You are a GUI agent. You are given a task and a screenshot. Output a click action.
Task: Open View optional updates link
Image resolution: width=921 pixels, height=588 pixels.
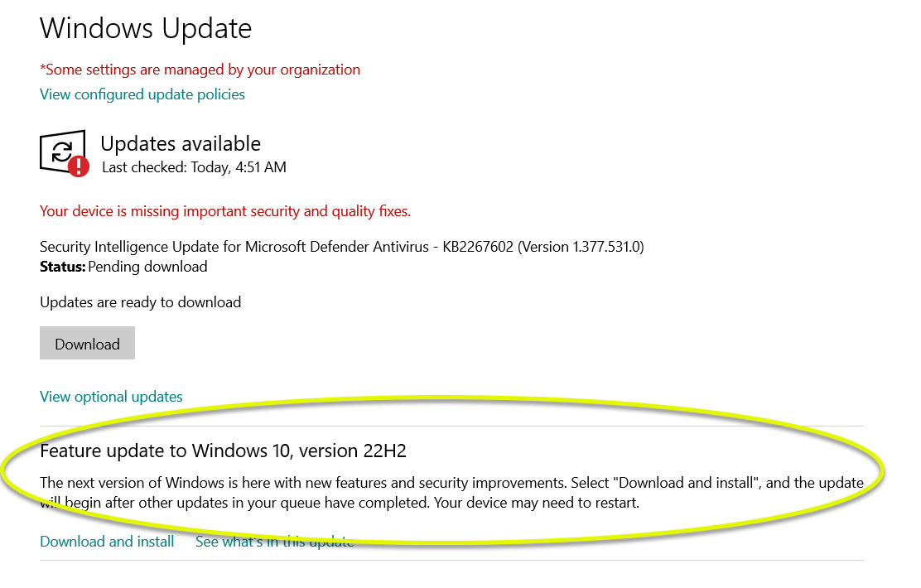click(111, 397)
